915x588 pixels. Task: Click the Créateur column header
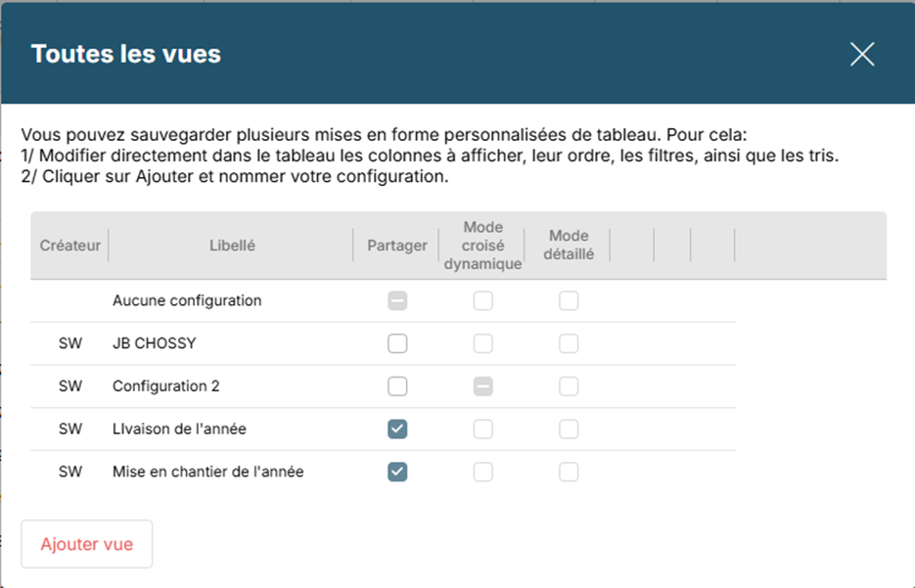[x=70, y=246]
